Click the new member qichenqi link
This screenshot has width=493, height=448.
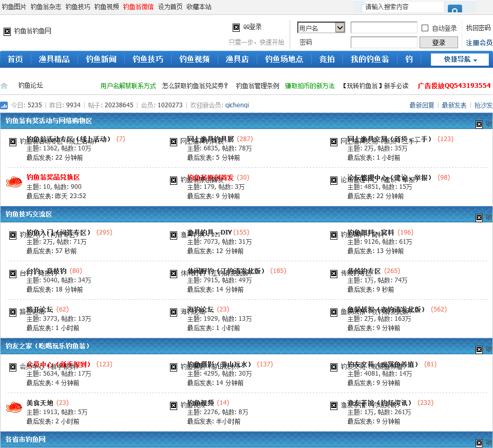click(237, 105)
